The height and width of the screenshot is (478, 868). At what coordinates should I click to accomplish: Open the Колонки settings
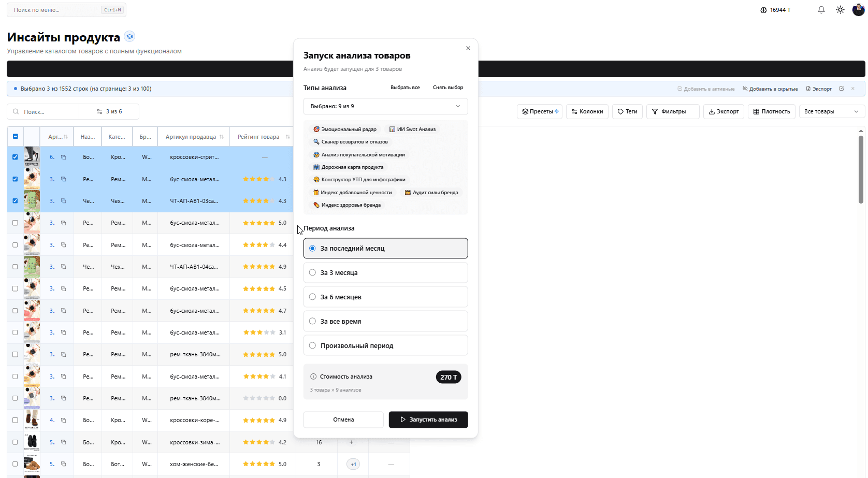[587, 111]
